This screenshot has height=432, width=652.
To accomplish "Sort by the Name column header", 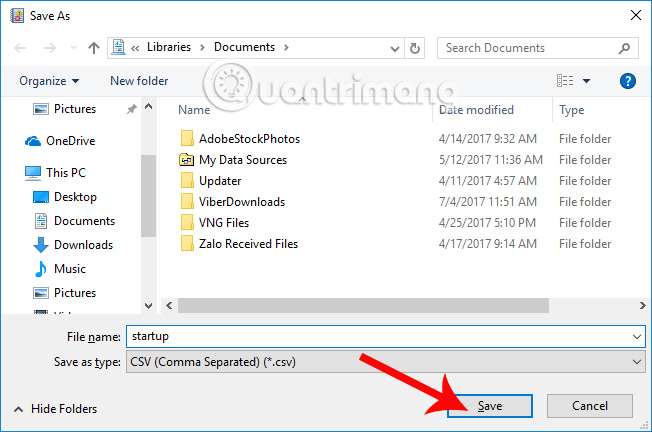I will pos(194,110).
